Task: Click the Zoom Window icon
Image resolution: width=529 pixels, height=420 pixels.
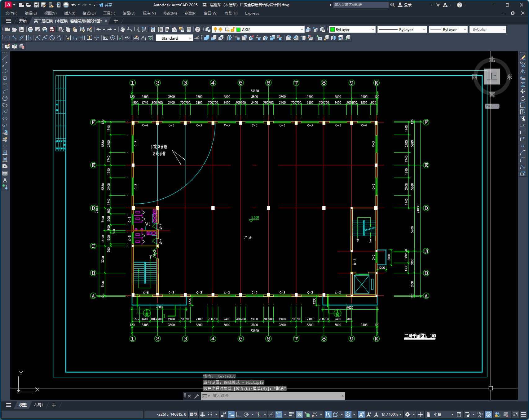Action: coord(137,29)
